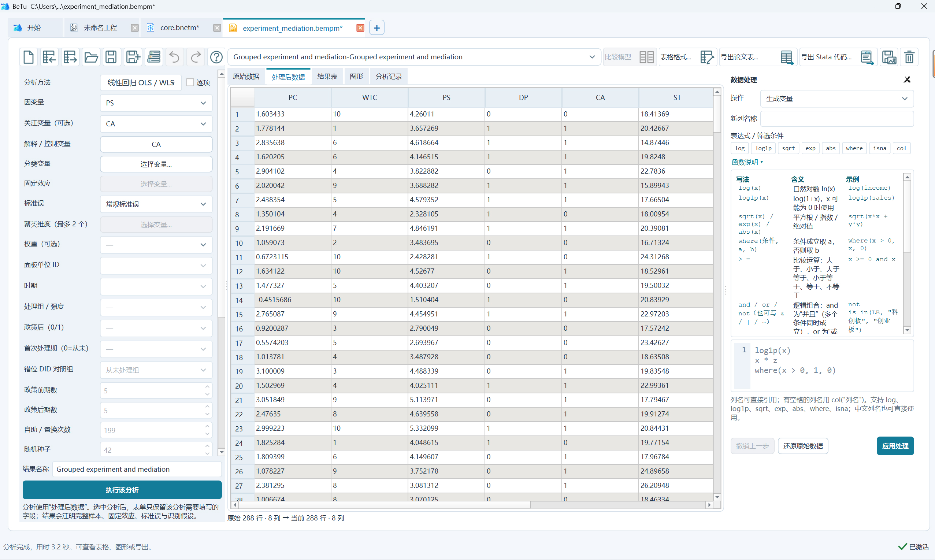Click the import data table icon

click(x=49, y=57)
